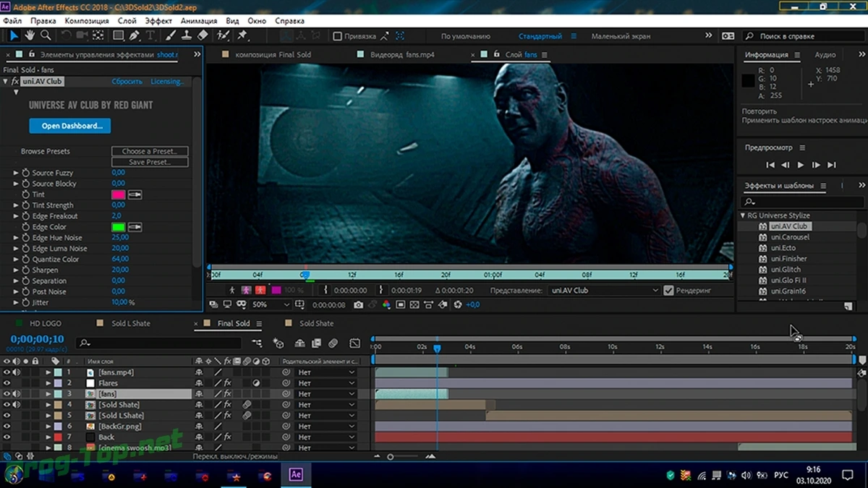868x488 pixels.
Task: Toggle the Рендеринг checkbox
Action: click(x=668, y=291)
